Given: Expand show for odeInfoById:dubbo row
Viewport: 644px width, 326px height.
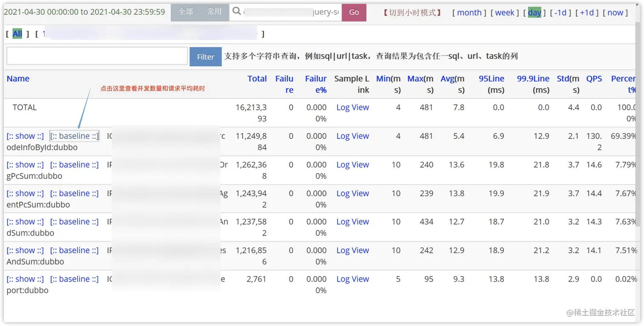Looking at the screenshot, I should click(25, 136).
